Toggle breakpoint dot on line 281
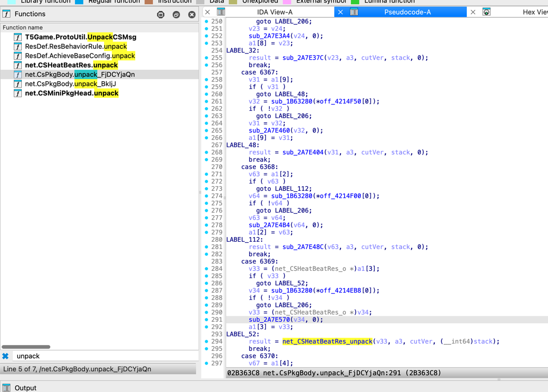Image resolution: width=548 pixels, height=392 pixels. pos(206,247)
